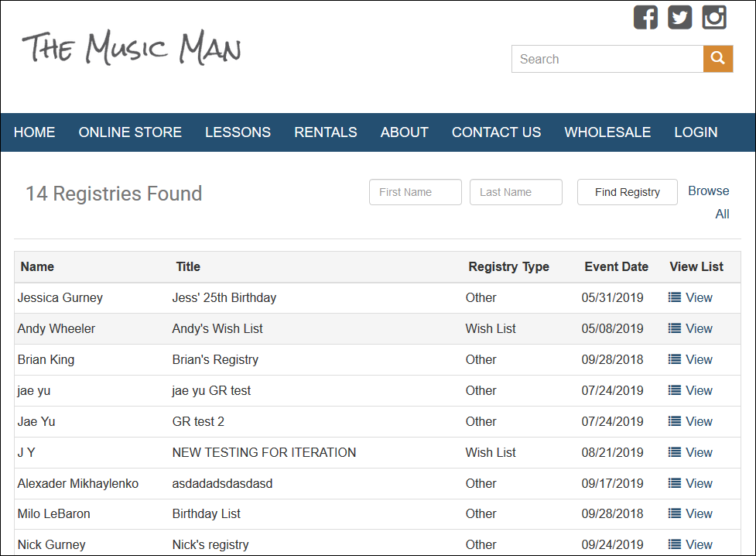View Nick's registry list
Viewport: 756px width, 556px height.
699,544
